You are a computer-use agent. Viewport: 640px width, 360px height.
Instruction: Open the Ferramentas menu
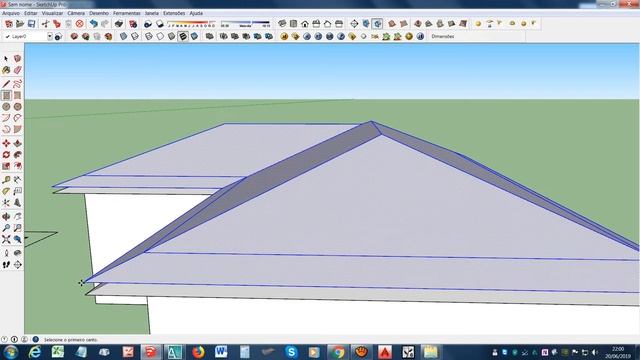coord(127,13)
